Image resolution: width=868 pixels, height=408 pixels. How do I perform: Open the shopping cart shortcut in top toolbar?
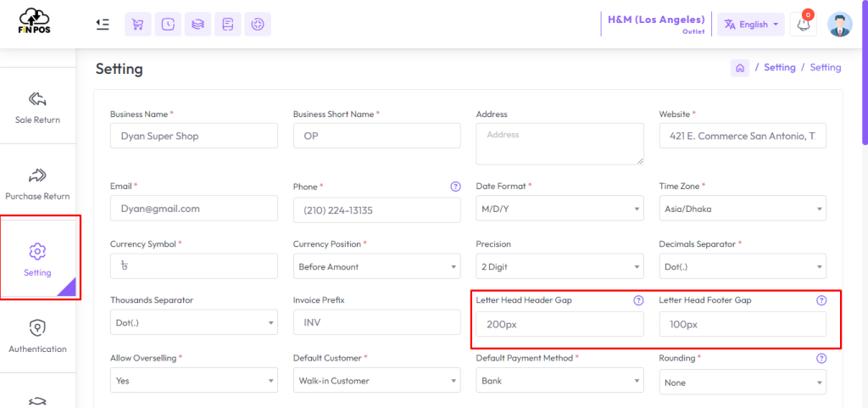pos(138,25)
